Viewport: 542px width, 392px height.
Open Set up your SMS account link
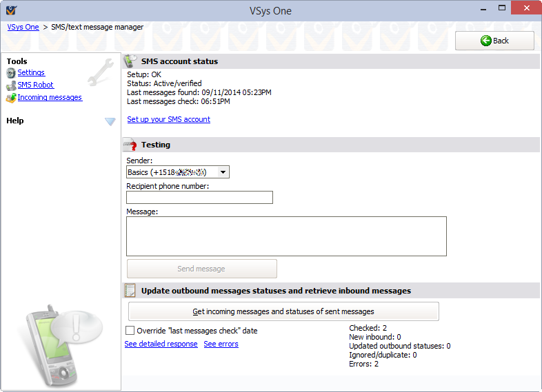[169, 119]
